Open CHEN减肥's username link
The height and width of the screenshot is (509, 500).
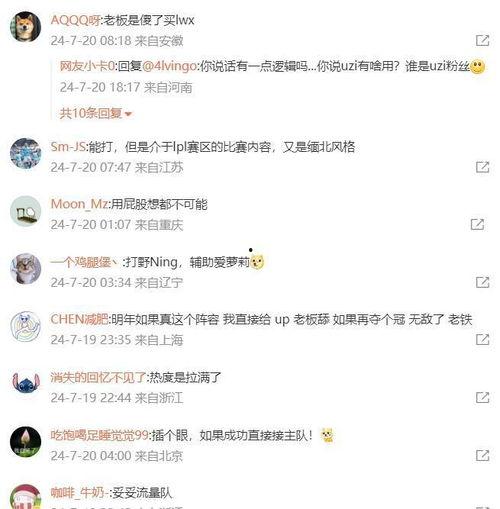pyautogui.click(x=79, y=319)
